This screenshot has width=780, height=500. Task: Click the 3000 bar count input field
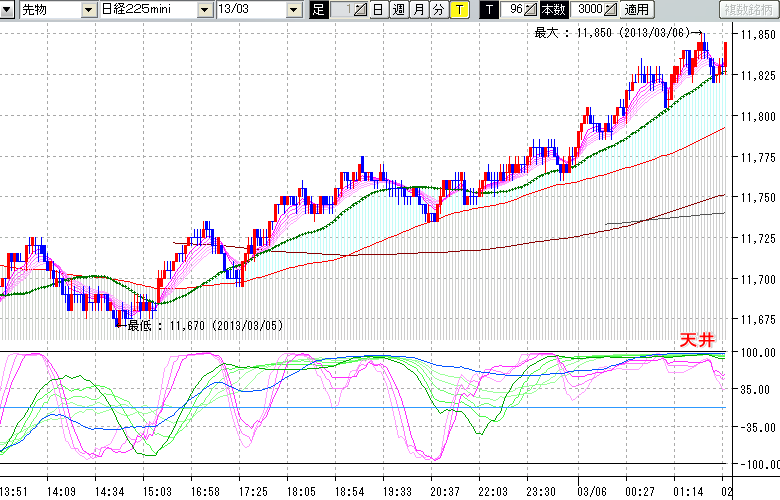[x=585, y=9]
